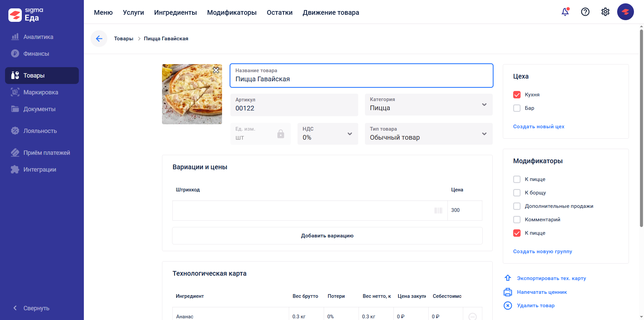Open settings gear icon
Screen dimensions: 644x320
click(605, 12)
